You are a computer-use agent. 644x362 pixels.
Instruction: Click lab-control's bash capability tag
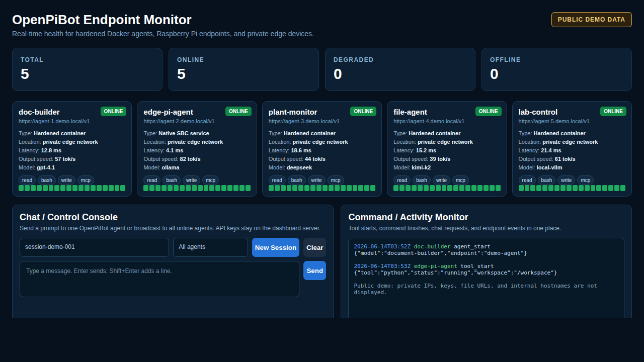(547, 180)
